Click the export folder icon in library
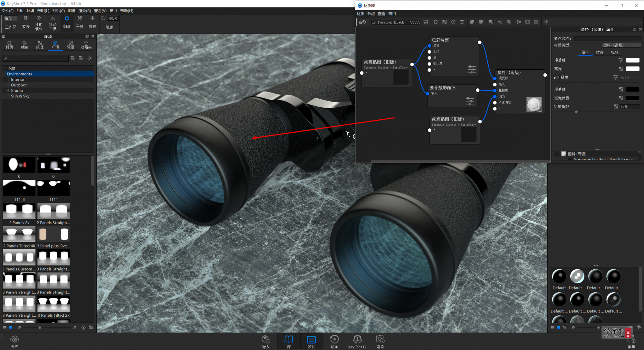Image resolution: width=644 pixels, height=350 pixels. pyautogui.click(x=91, y=327)
